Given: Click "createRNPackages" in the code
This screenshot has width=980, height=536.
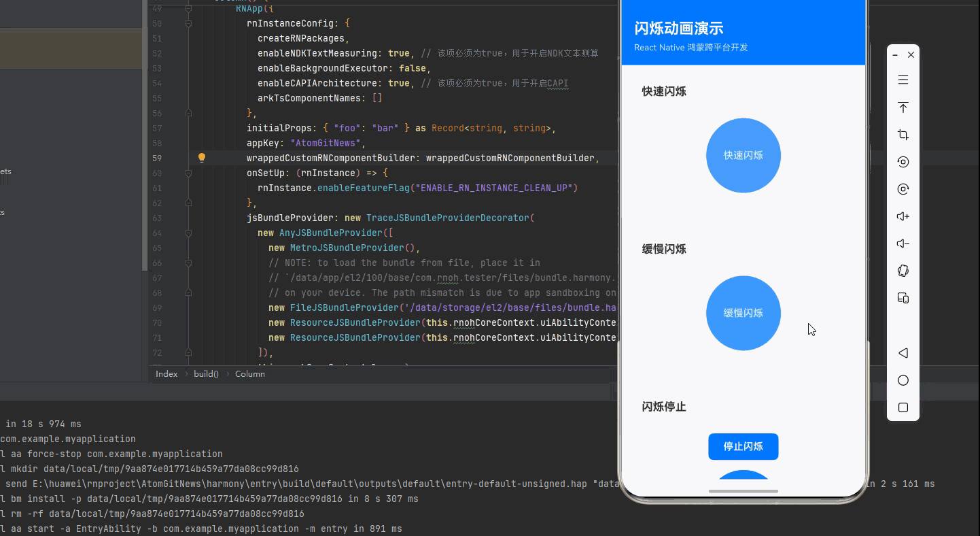Looking at the screenshot, I should [301, 38].
